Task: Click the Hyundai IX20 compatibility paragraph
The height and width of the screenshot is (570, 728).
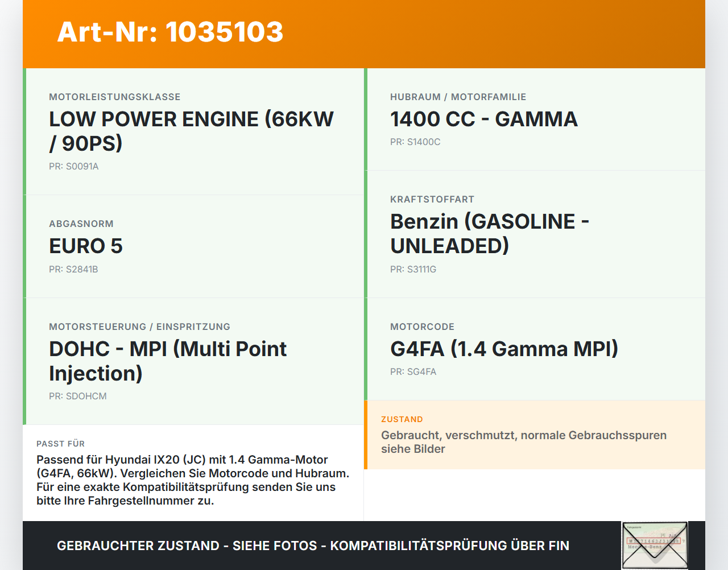Action: point(193,480)
